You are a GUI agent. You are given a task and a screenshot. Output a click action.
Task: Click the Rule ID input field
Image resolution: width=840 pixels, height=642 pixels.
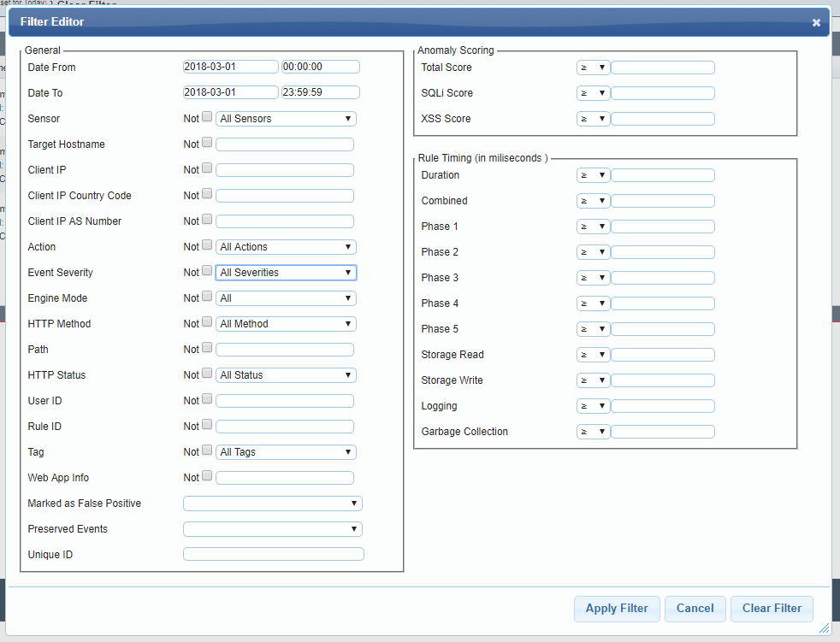[x=285, y=427]
